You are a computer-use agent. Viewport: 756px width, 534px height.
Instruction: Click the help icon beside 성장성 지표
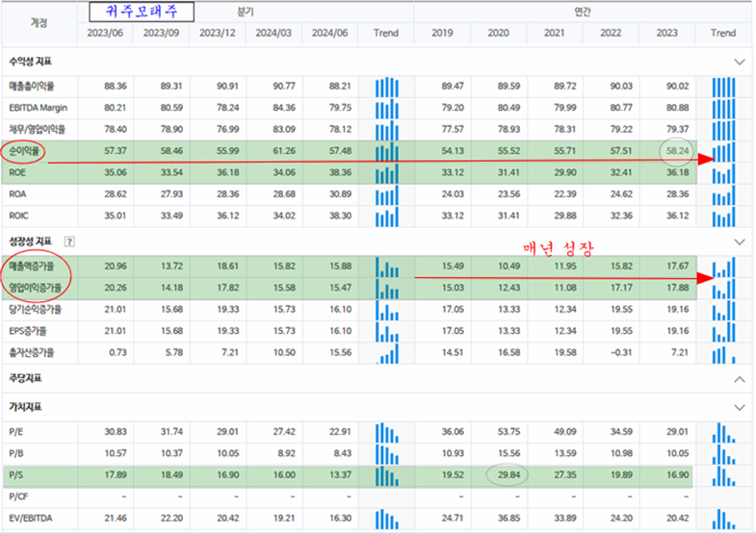click(x=69, y=241)
